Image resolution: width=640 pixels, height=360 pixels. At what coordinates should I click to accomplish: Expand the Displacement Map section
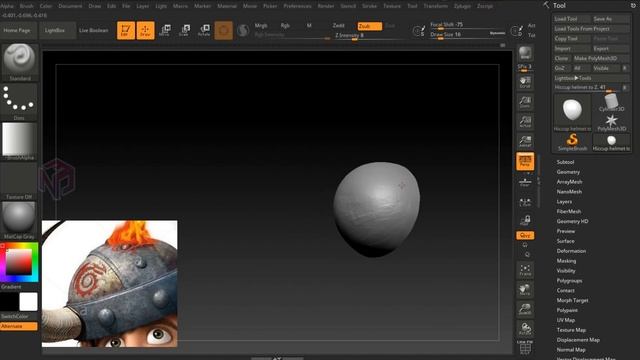578,340
